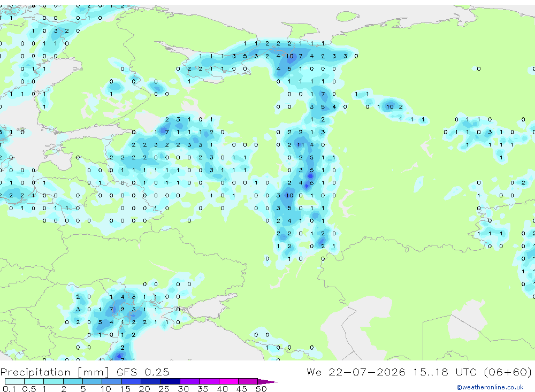Select the 15–20 mm legend color swatch
The height and width of the screenshot is (392, 535).
(132, 381)
